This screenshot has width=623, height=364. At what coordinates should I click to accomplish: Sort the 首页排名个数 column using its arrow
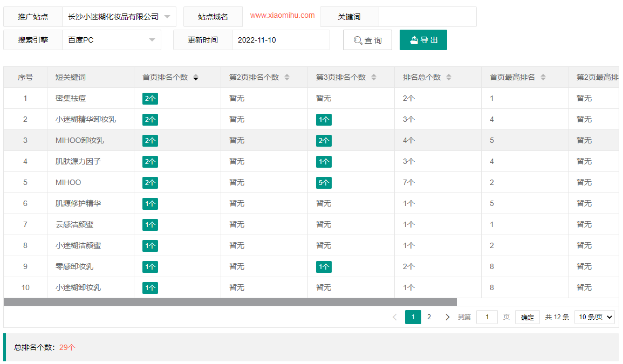pos(196,77)
